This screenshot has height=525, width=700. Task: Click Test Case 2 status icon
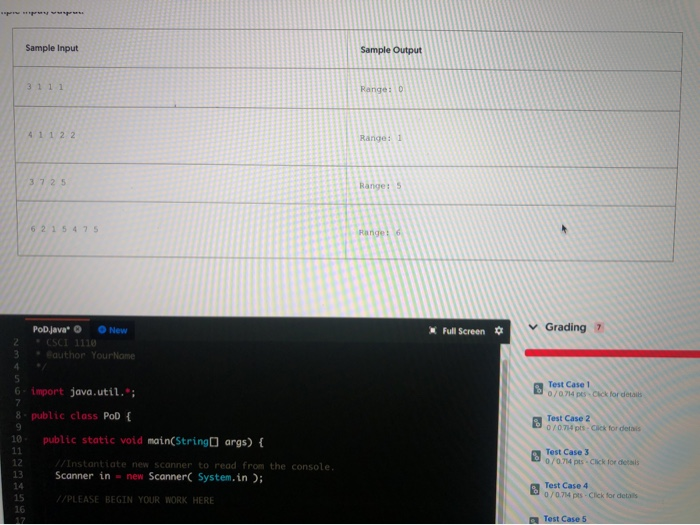click(x=537, y=422)
